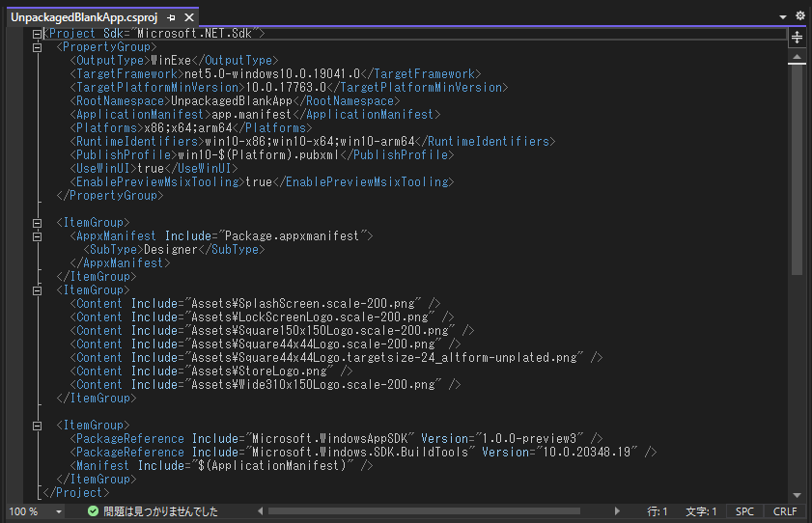The width and height of the screenshot is (812, 523).
Task: Click the UseWinUI opening tag
Action: click(103, 169)
